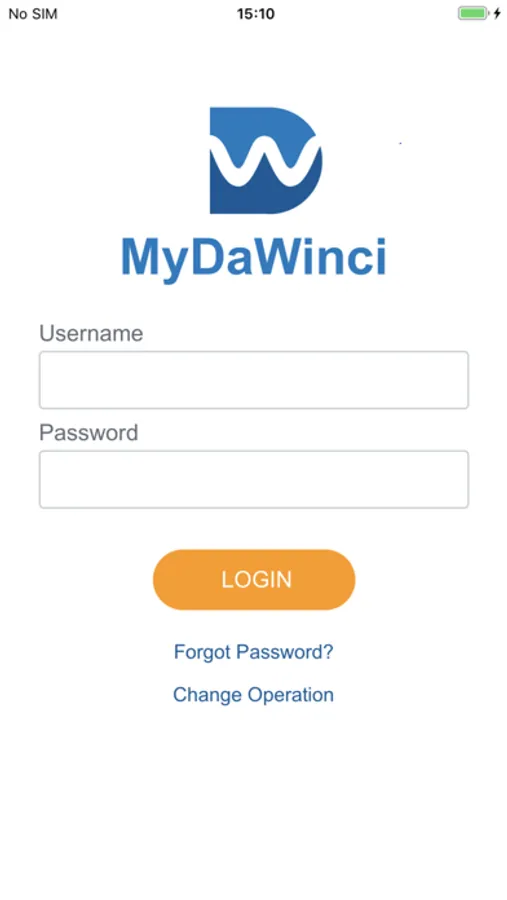Tap the No SIM carrier status

33,14
